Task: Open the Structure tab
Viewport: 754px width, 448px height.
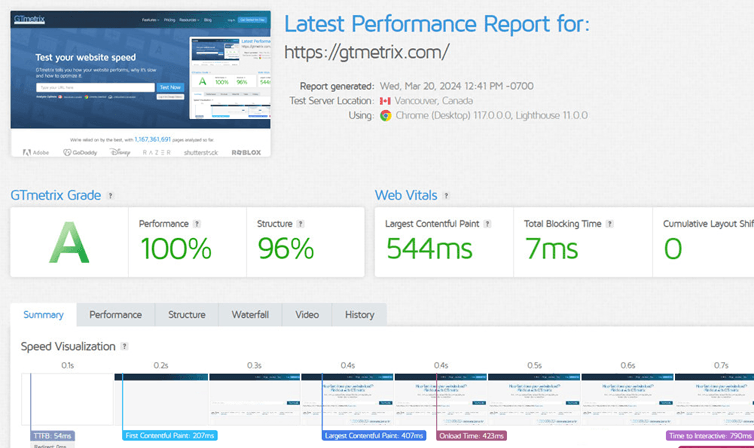Action: (187, 315)
